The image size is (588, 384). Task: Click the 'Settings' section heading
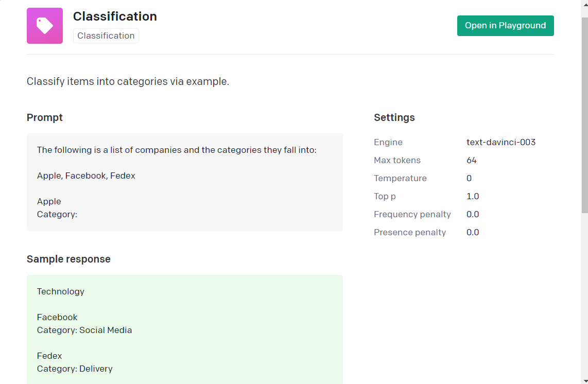tap(394, 118)
